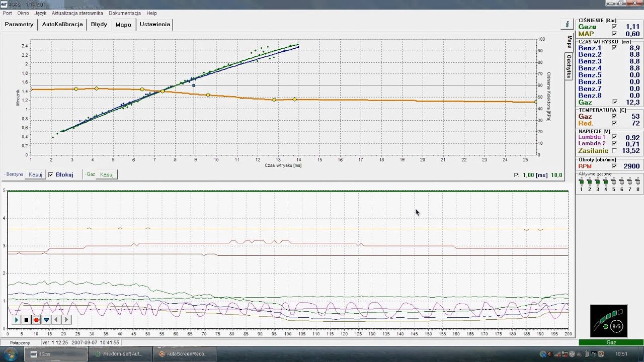
Task: Switch to the Parametry tab
Action: pyautogui.click(x=19, y=24)
